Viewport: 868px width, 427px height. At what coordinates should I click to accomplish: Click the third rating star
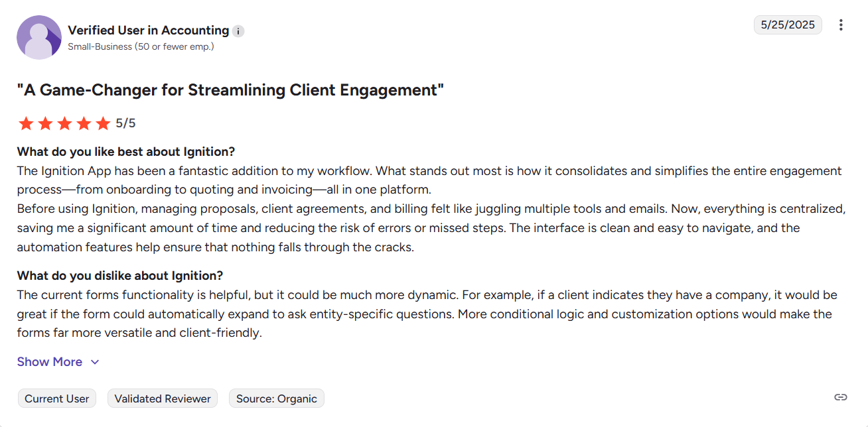pyautogui.click(x=64, y=123)
